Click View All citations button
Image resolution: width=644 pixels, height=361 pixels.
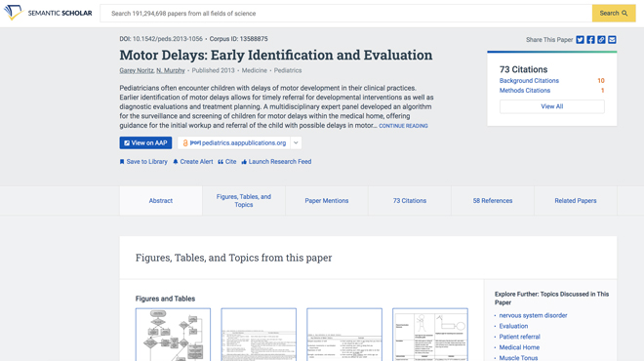[x=552, y=106]
